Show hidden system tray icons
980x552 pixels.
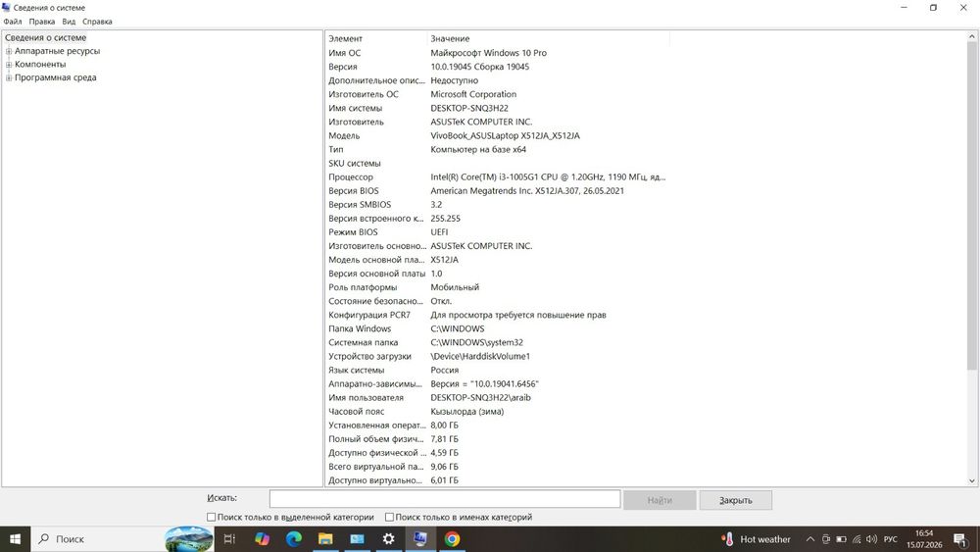tap(810, 539)
